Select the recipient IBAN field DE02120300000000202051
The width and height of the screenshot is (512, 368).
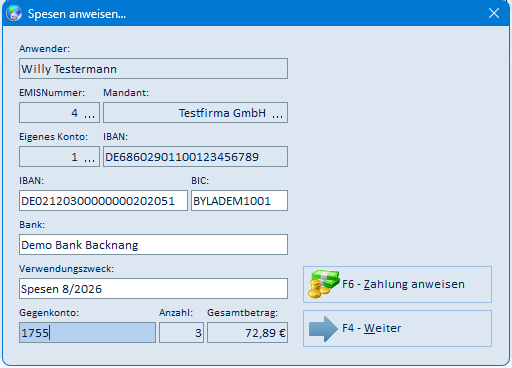pos(103,201)
